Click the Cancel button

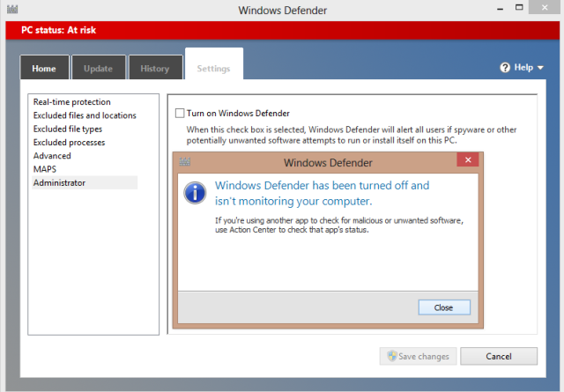[499, 356]
